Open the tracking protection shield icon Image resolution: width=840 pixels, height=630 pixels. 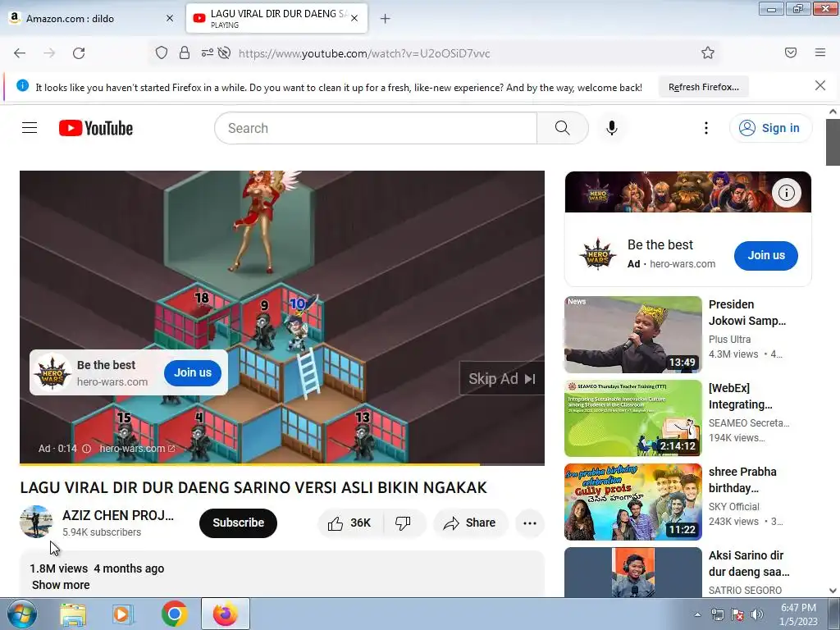[162, 52]
